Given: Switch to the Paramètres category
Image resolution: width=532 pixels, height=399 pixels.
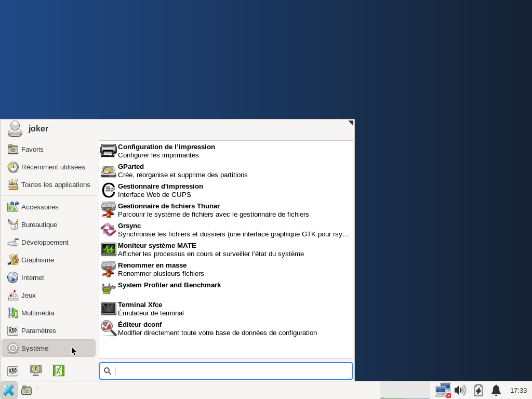Looking at the screenshot, I should [48, 330].
